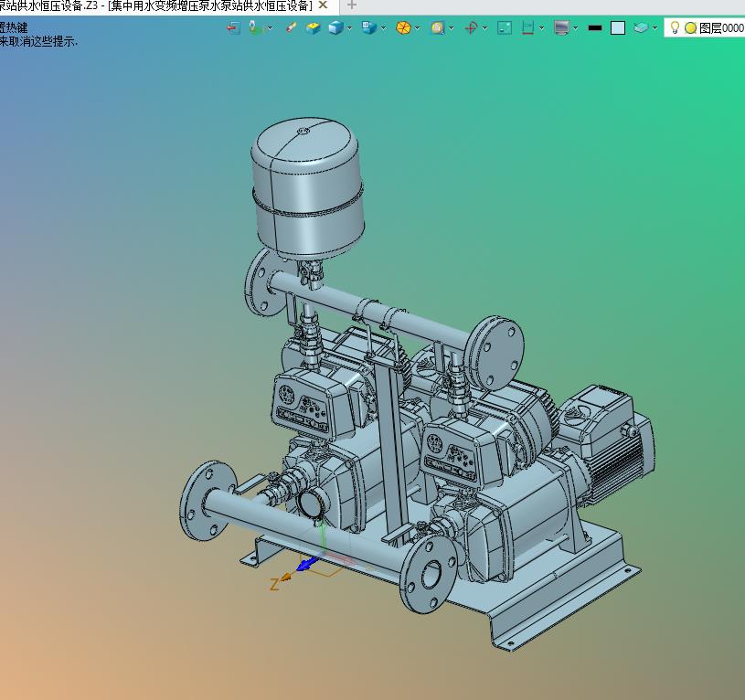Click the orange mesh sphere icon
This screenshot has height=700, width=745.
click(403, 28)
